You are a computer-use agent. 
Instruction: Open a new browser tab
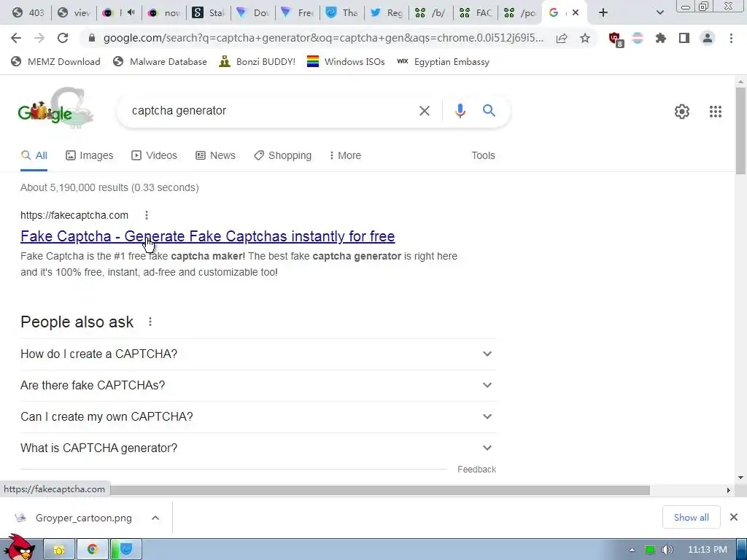pyautogui.click(x=603, y=13)
